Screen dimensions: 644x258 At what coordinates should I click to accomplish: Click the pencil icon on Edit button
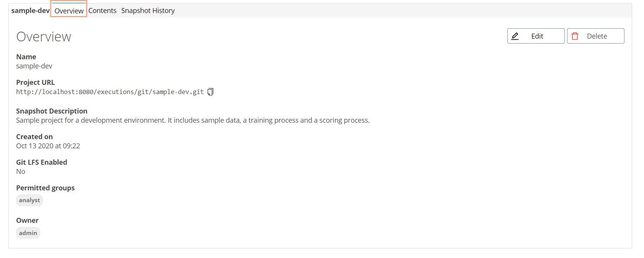tap(515, 36)
